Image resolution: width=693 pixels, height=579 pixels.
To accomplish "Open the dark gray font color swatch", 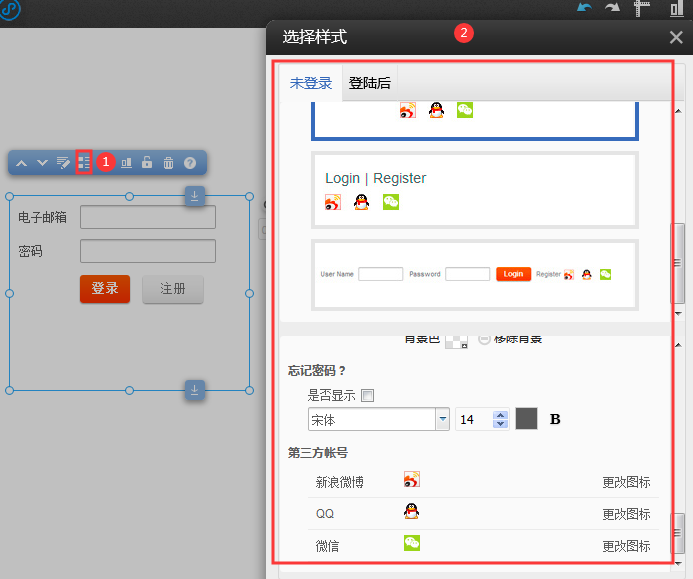I will 526,420.
